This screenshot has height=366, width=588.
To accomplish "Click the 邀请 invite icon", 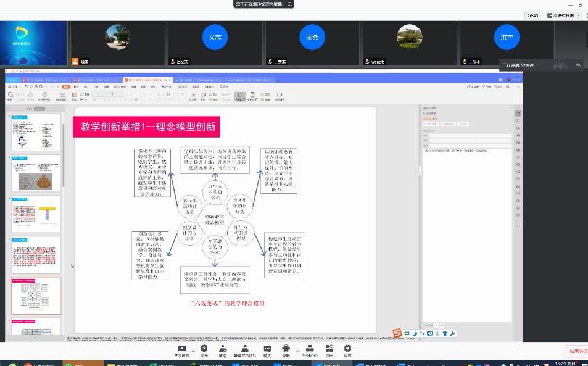I will coord(223,349).
